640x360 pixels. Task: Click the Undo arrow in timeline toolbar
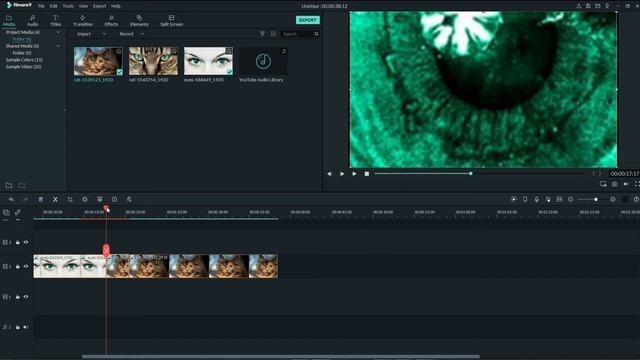pyautogui.click(x=11, y=199)
